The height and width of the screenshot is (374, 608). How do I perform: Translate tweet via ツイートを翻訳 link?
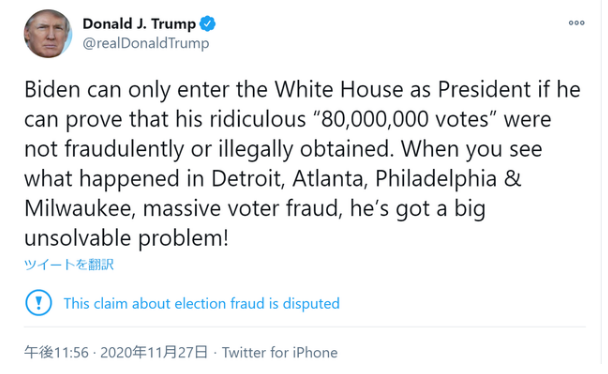(69, 265)
